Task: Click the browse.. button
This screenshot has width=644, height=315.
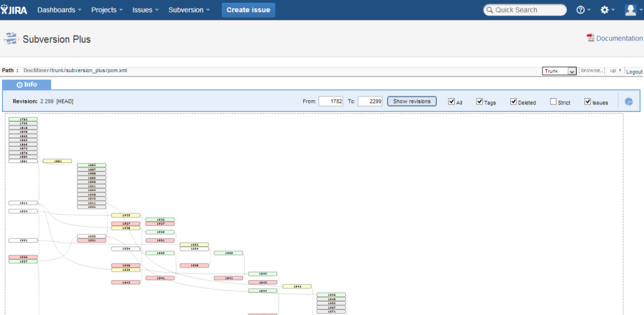Action: [591, 71]
